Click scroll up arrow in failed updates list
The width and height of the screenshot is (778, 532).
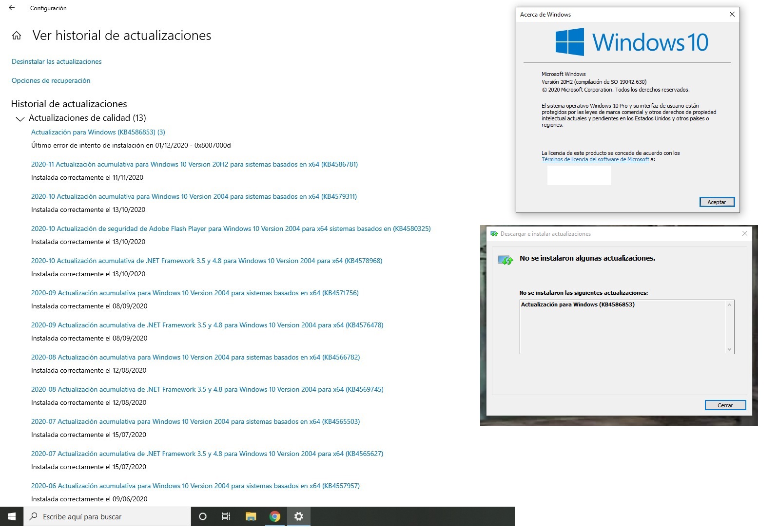point(729,305)
